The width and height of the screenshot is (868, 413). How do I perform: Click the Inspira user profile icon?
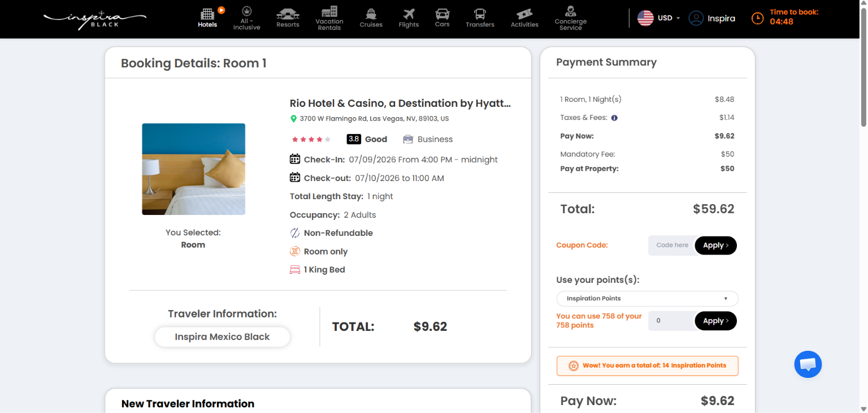(x=696, y=18)
